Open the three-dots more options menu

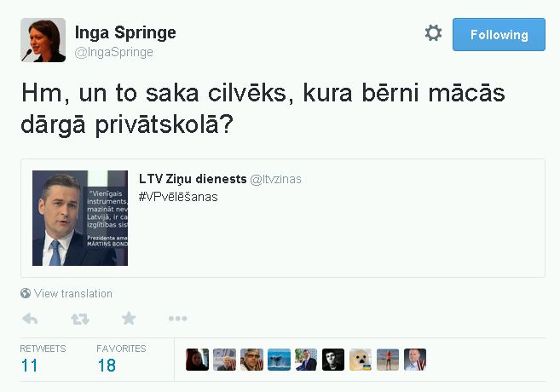(178, 319)
